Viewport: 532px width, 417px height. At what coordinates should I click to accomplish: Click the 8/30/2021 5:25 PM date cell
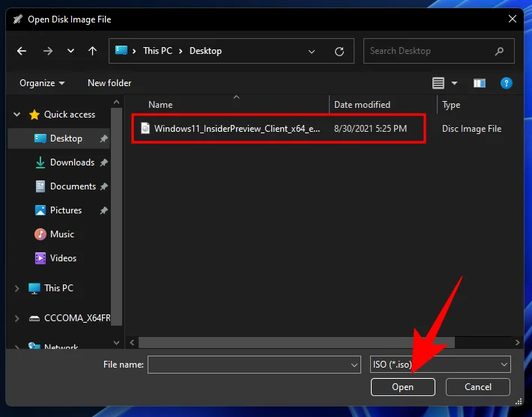[370, 129]
